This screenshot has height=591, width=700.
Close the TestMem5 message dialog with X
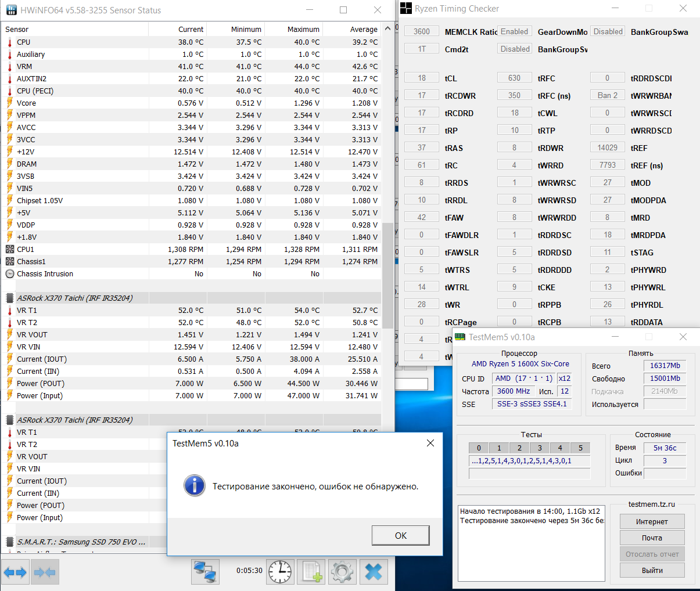(430, 443)
